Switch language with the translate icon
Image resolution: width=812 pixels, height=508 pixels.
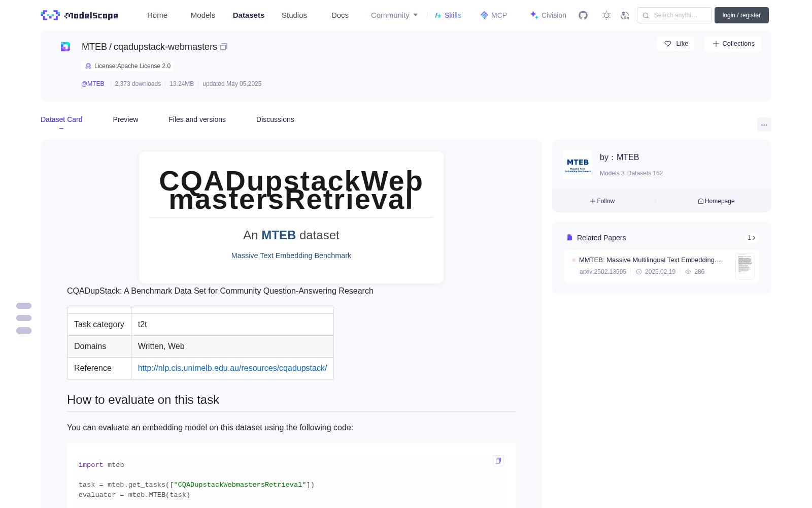[x=625, y=15]
